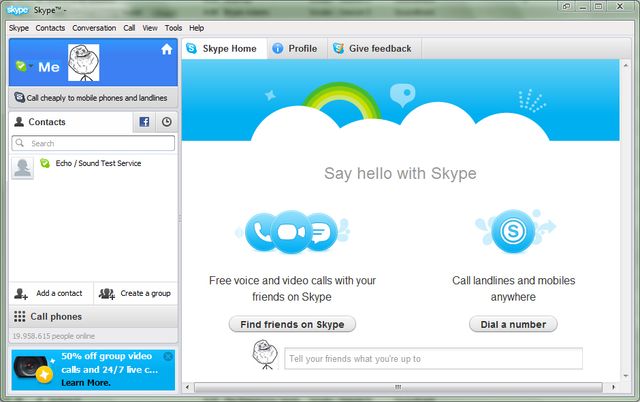The width and height of the screenshot is (640, 402).
Task: Click the Dial a number button
Action: coord(513,324)
